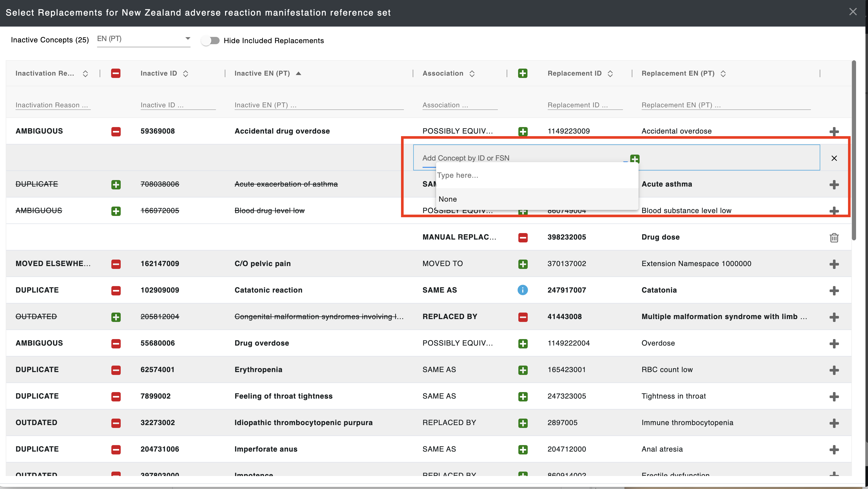Image resolution: width=868 pixels, height=489 pixels.
Task: Re-include inactive concept Acute exacerbation of asthma
Action: coord(116,184)
